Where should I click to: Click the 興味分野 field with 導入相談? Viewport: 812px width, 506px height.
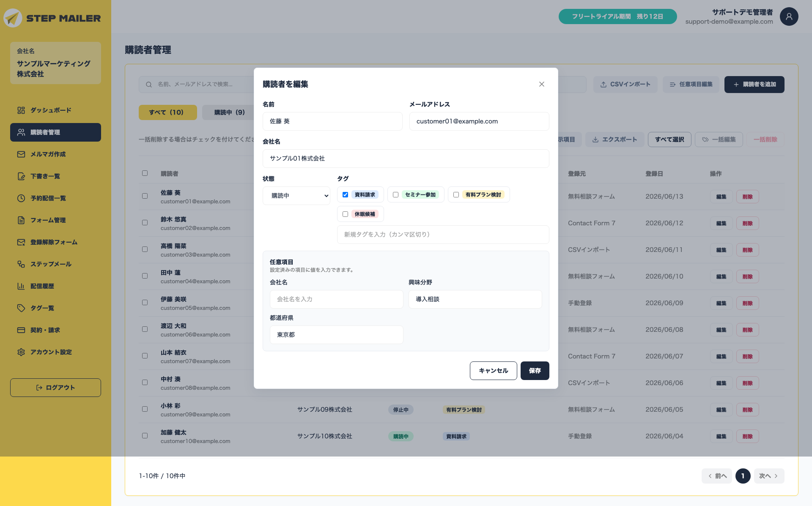(475, 299)
